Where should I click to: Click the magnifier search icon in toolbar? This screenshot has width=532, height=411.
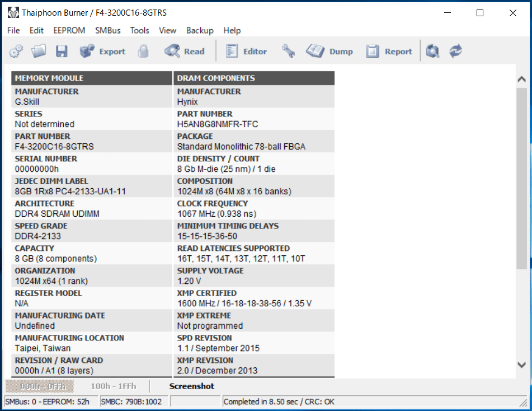point(432,52)
